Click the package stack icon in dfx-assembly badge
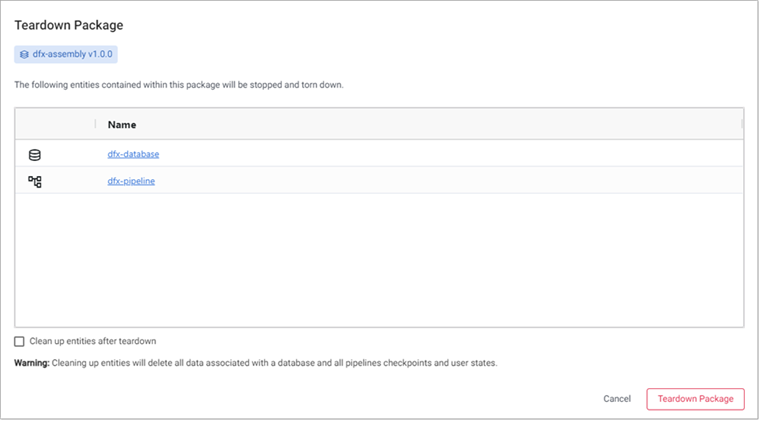The height and width of the screenshot is (421, 760). click(24, 54)
